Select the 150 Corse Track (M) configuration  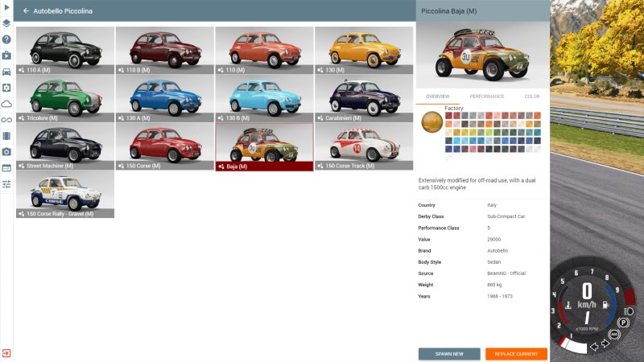pos(364,146)
